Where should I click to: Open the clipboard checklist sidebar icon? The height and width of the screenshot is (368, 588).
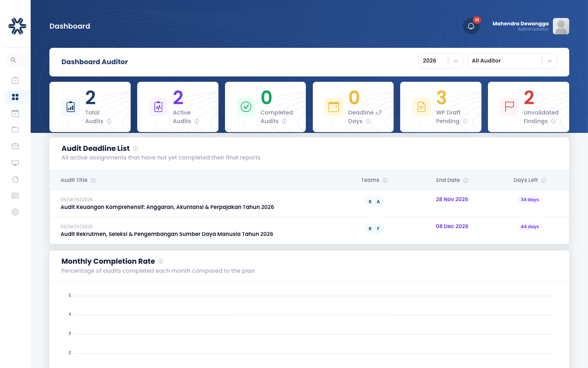coord(15,80)
